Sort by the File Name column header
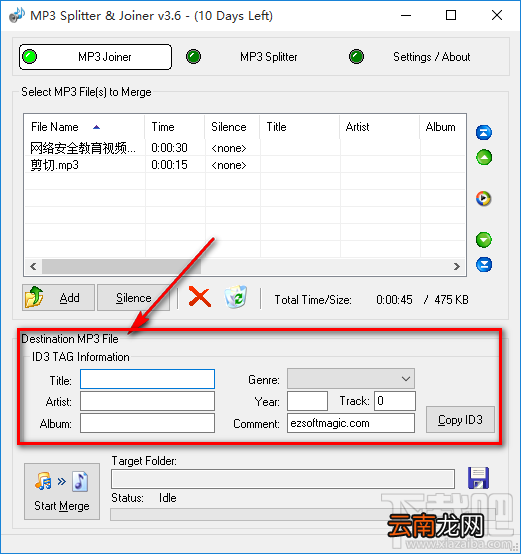Screen dimensions: 521x554 coord(84,127)
